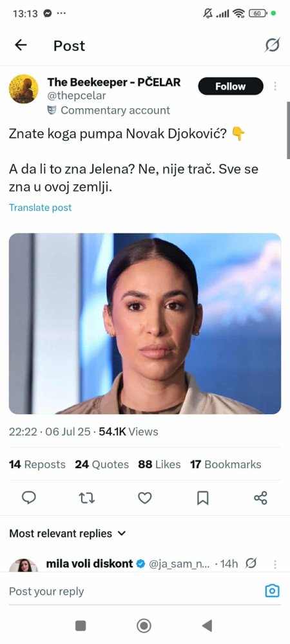Open the attached photo in the post
Image resolution: width=290 pixels, height=644 pixels.
click(x=145, y=324)
